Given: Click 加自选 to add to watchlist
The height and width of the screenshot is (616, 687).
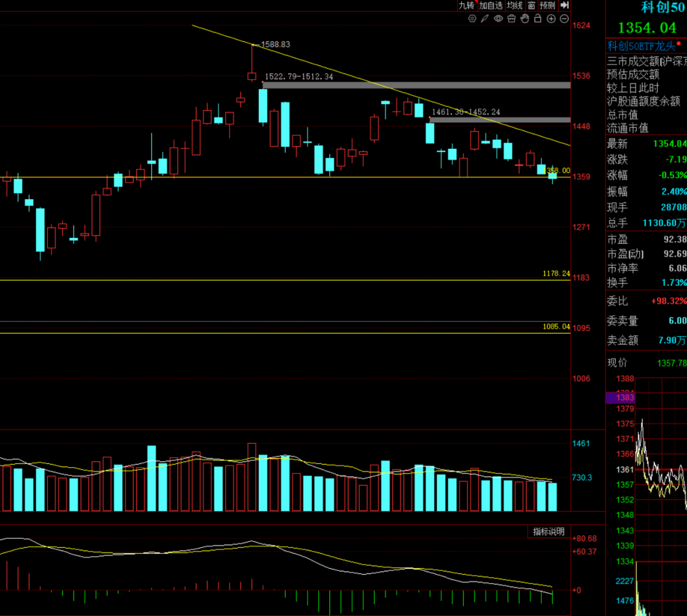Looking at the screenshot, I should point(491,5).
